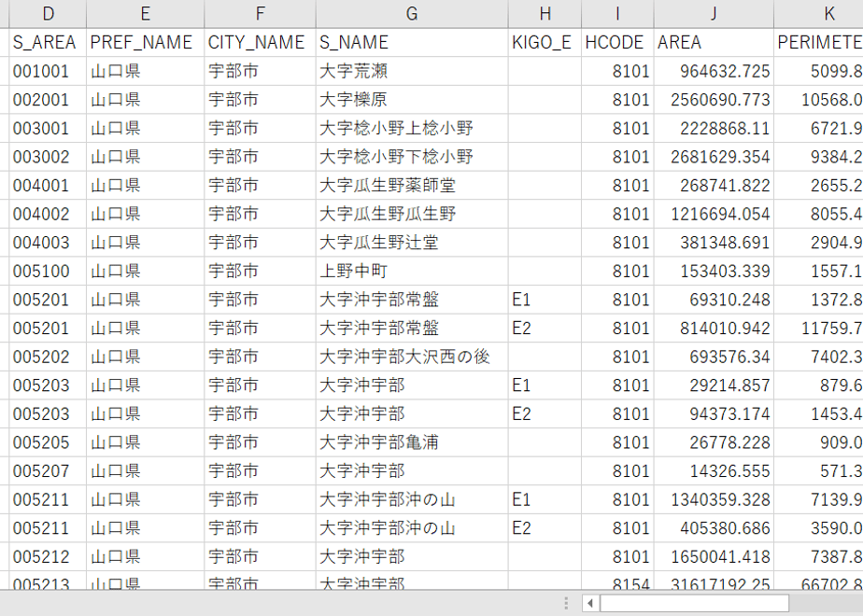Click the cell 大字瓜生野辻堂
Screen dimensions: 863x616
[x=412, y=243]
